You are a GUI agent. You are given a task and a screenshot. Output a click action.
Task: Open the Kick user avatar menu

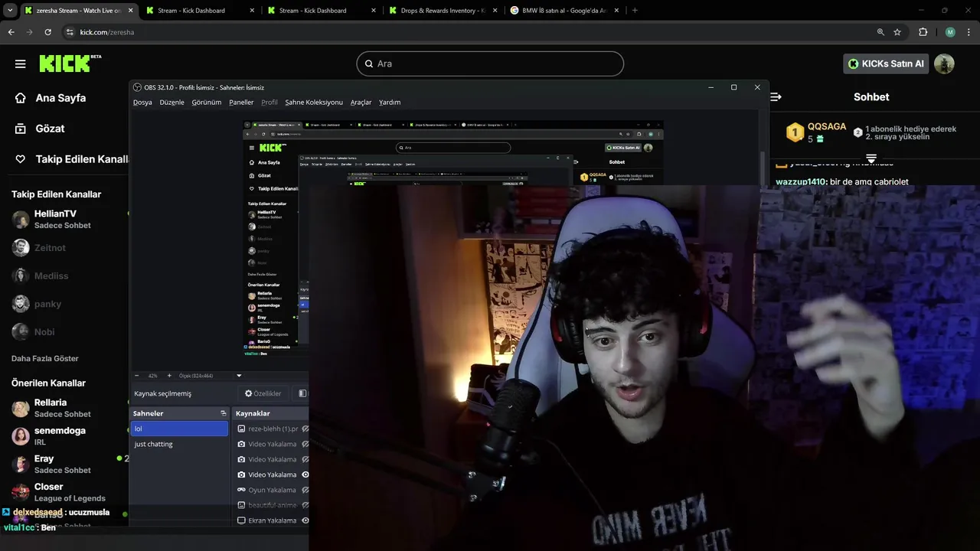[944, 64]
